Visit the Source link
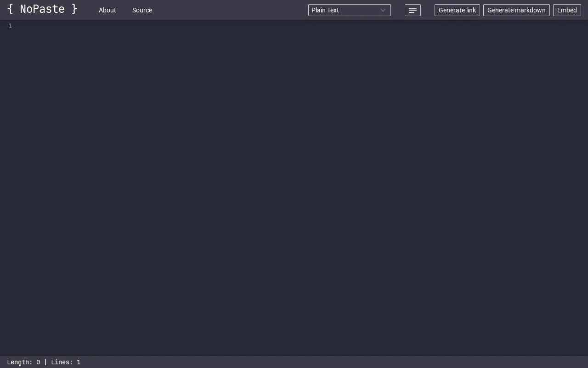The image size is (588, 368). pos(142,10)
